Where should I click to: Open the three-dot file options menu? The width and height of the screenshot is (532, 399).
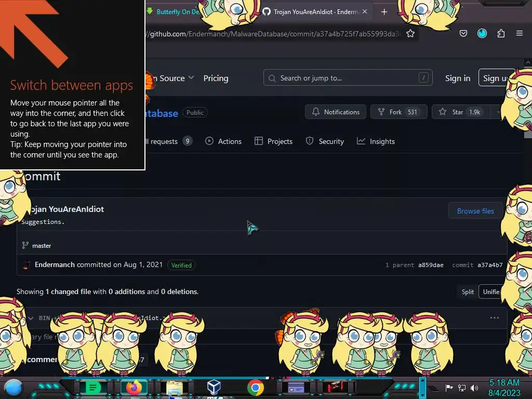[495, 318]
